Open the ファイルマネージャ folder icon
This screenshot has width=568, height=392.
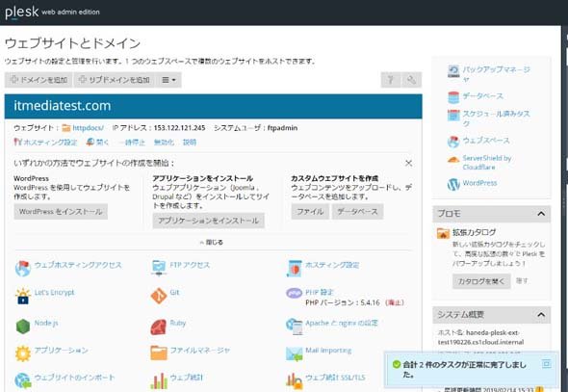point(159,353)
